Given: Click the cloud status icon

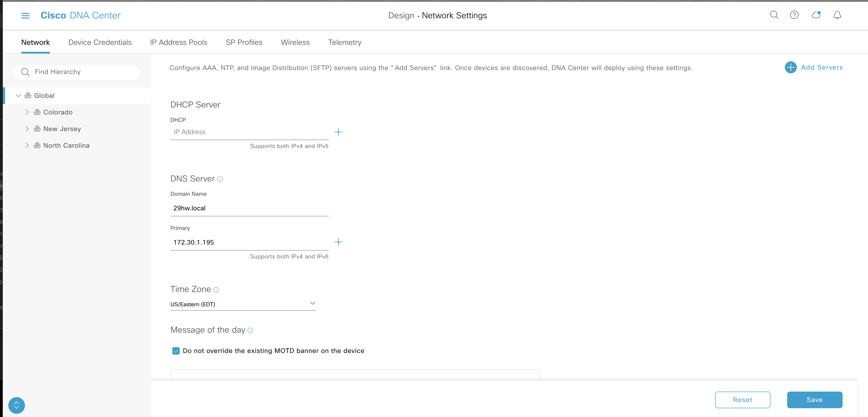Looking at the screenshot, I should tap(816, 15).
